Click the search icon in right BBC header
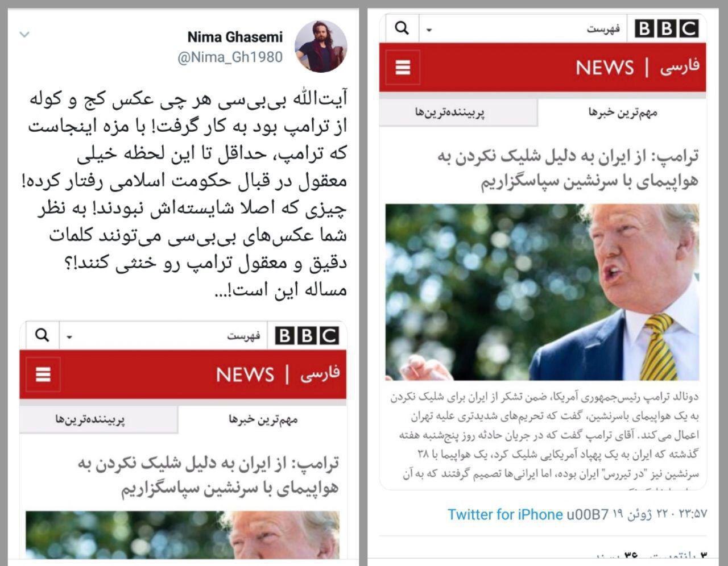 [402, 28]
